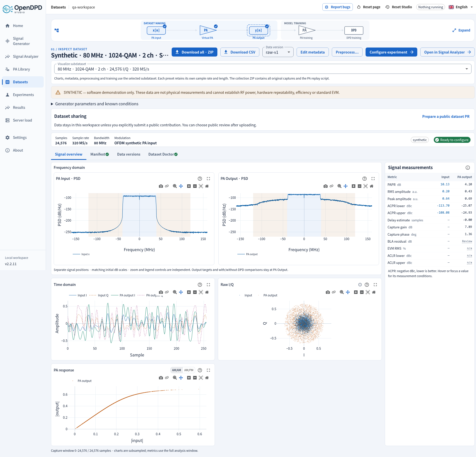Click Download all ZIP button
This screenshot has width=476, height=457.
click(194, 52)
